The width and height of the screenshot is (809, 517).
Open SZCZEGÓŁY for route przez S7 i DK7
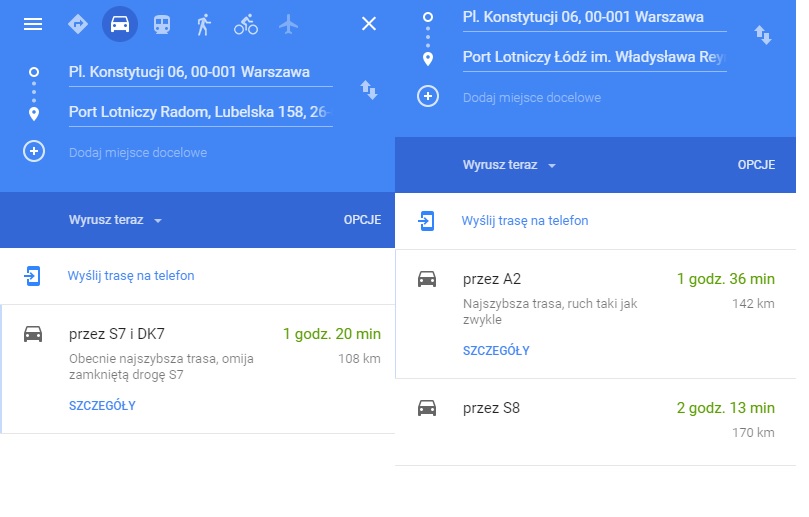pos(102,406)
